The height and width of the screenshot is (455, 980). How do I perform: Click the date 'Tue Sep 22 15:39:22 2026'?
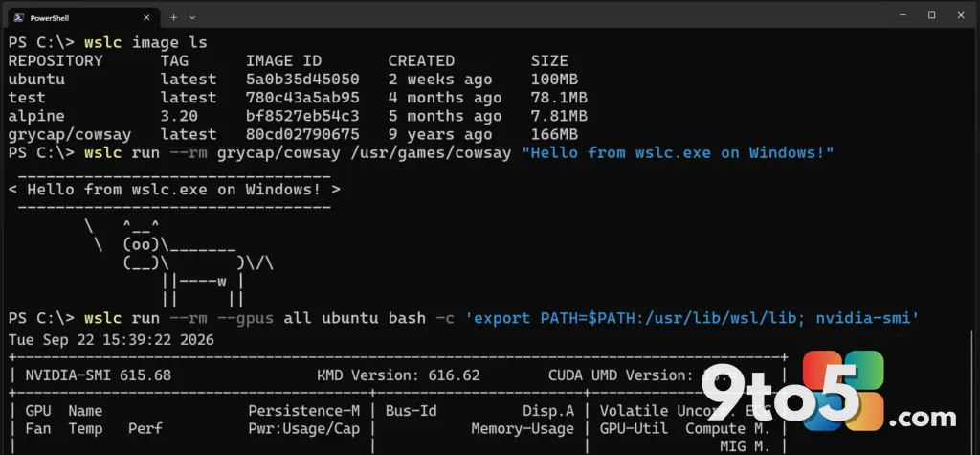tap(111, 340)
